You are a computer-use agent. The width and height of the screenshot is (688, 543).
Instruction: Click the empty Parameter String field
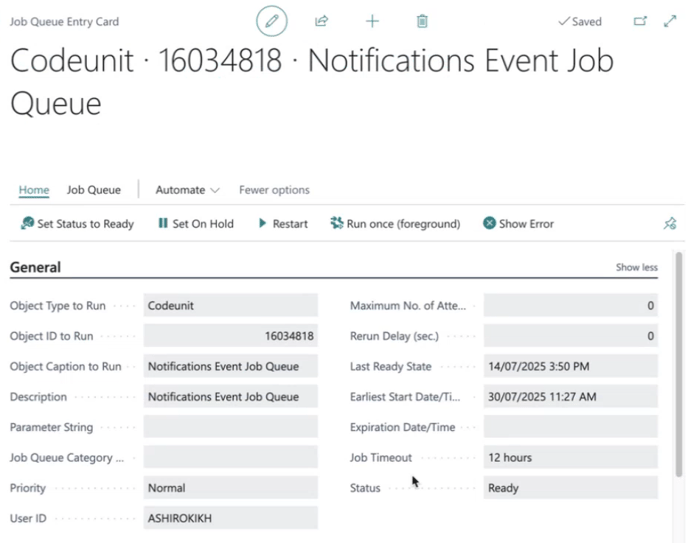pos(230,427)
